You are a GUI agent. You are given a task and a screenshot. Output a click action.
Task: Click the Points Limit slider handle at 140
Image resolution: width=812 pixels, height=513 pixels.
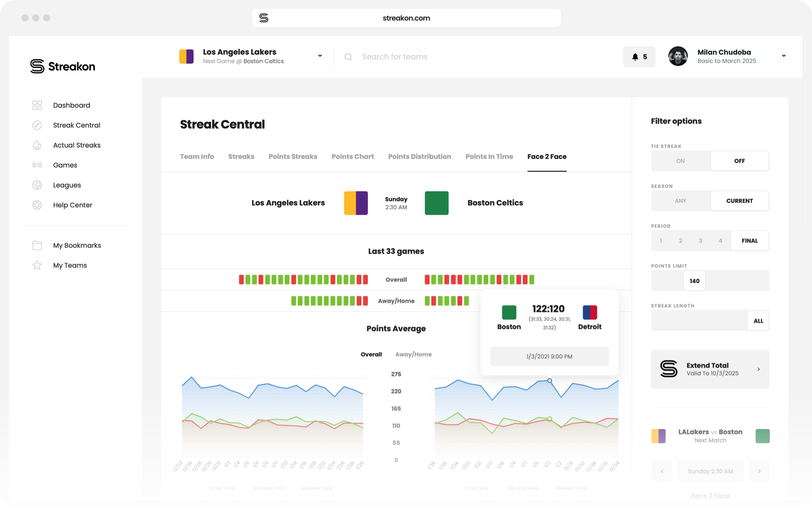point(694,281)
